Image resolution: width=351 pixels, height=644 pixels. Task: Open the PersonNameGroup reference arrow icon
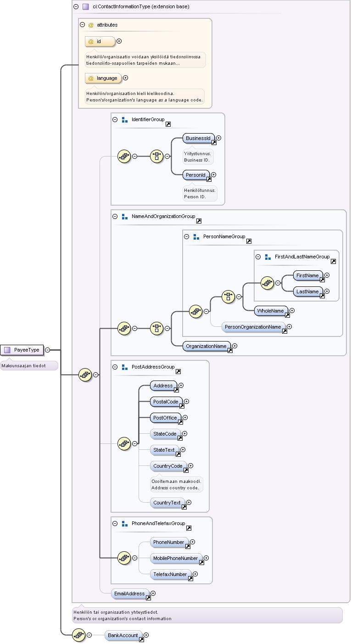249,241
